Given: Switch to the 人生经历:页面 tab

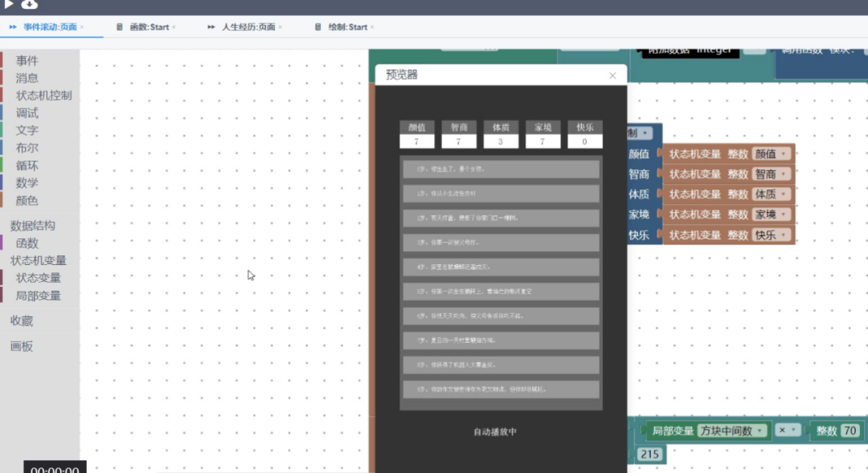Looking at the screenshot, I should point(248,27).
